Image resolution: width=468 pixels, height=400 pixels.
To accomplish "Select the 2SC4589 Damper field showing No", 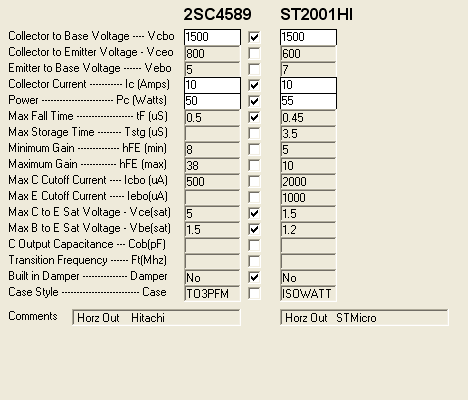I will [x=212, y=277].
